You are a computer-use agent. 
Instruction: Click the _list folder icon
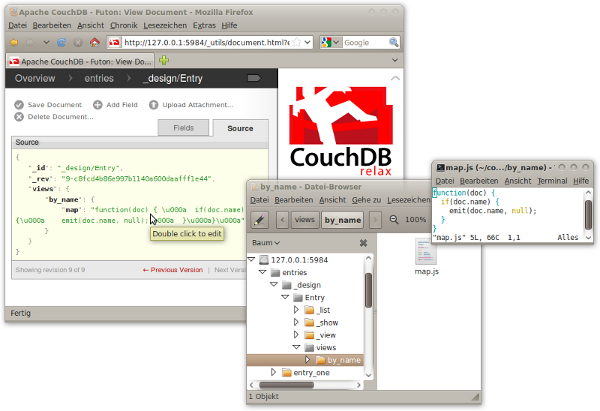309,310
